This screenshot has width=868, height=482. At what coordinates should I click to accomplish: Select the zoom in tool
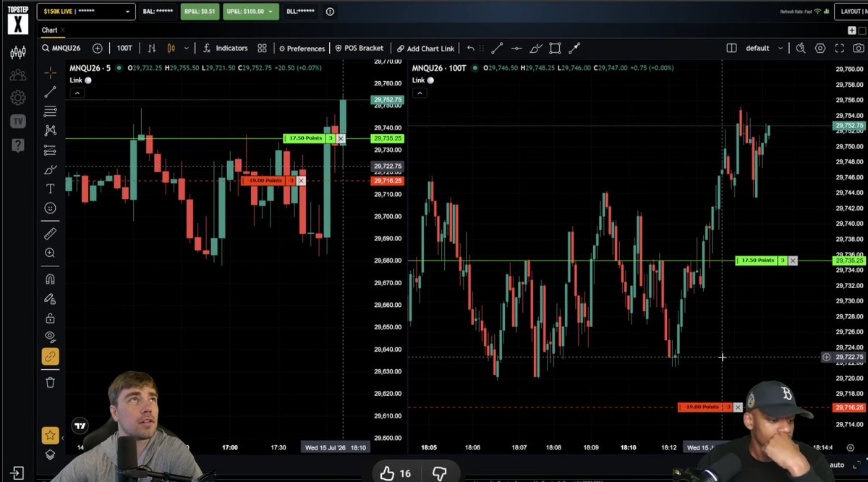click(50, 253)
